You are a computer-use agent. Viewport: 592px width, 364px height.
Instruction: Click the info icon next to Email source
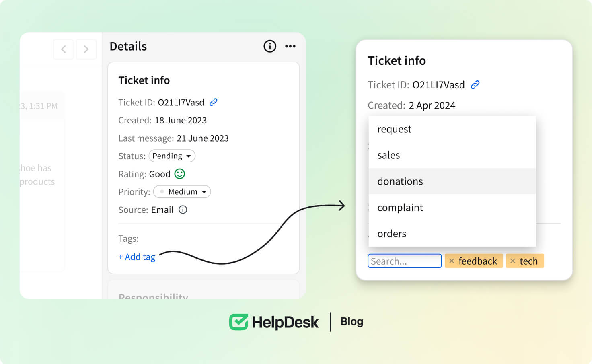click(x=183, y=210)
